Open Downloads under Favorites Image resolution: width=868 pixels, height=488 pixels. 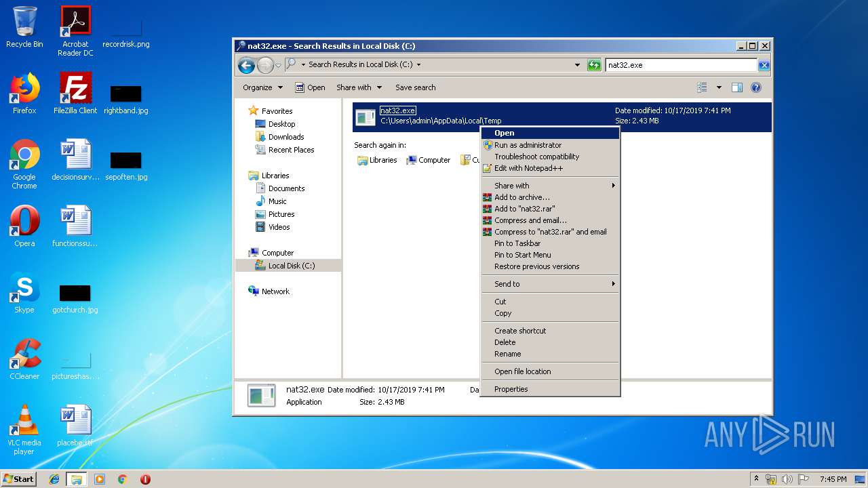(x=279, y=137)
